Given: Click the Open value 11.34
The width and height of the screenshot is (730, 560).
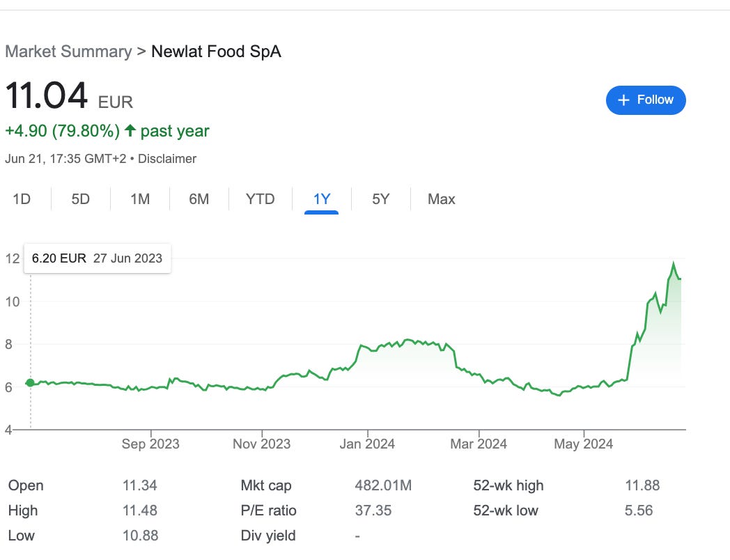Looking at the screenshot, I should pyautogui.click(x=140, y=485).
